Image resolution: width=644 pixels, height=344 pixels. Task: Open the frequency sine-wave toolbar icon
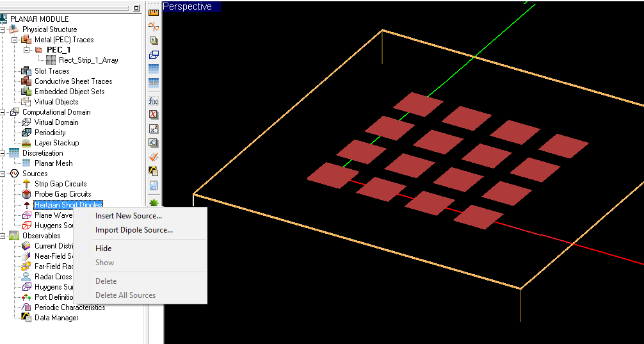pos(154,27)
